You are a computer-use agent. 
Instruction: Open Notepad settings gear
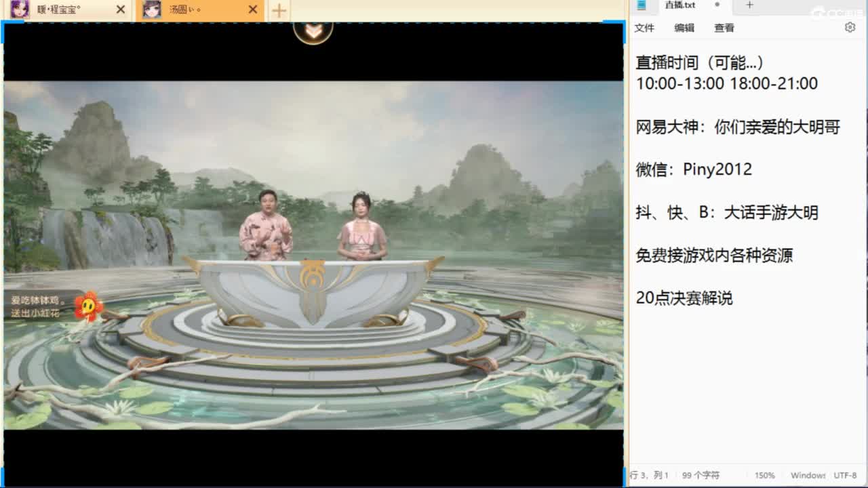(850, 27)
